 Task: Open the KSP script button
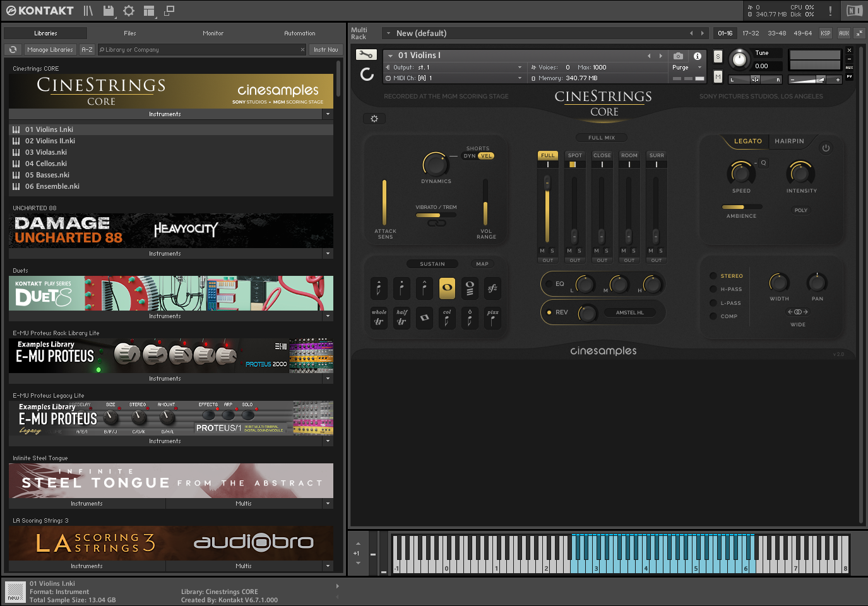826,33
